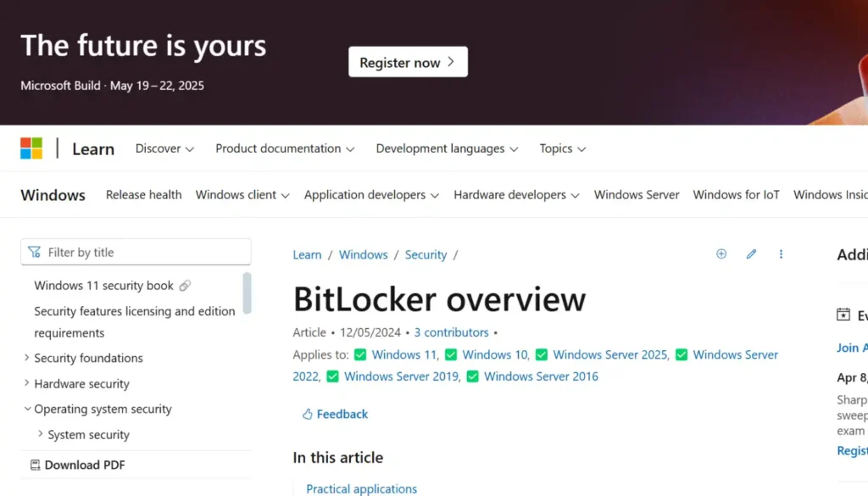The width and height of the screenshot is (868, 496).
Task: Click the Microsoft logo
Action: pyautogui.click(x=31, y=148)
